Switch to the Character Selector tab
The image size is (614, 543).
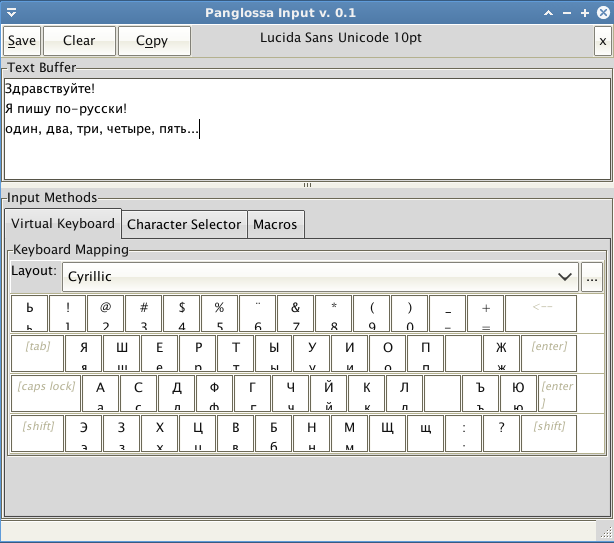[184, 225]
